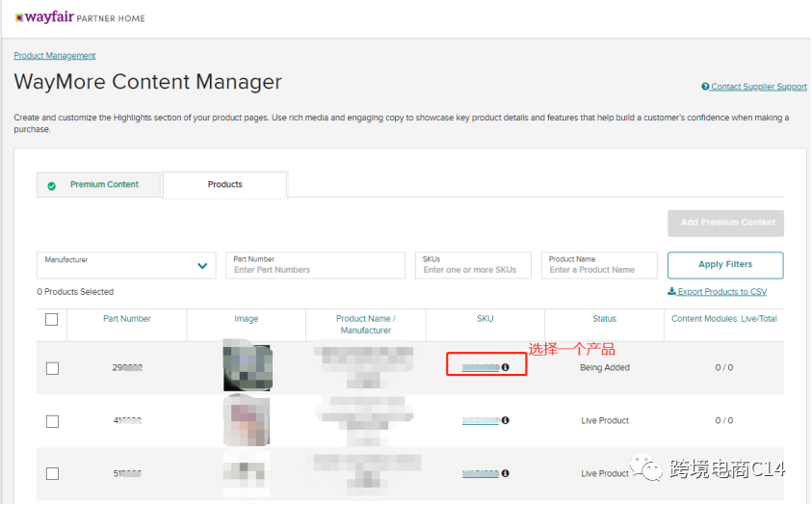The image size is (812, 505).
Task: Click Product Name / Manufacturer column header
Action: click(x=366, y=324)
